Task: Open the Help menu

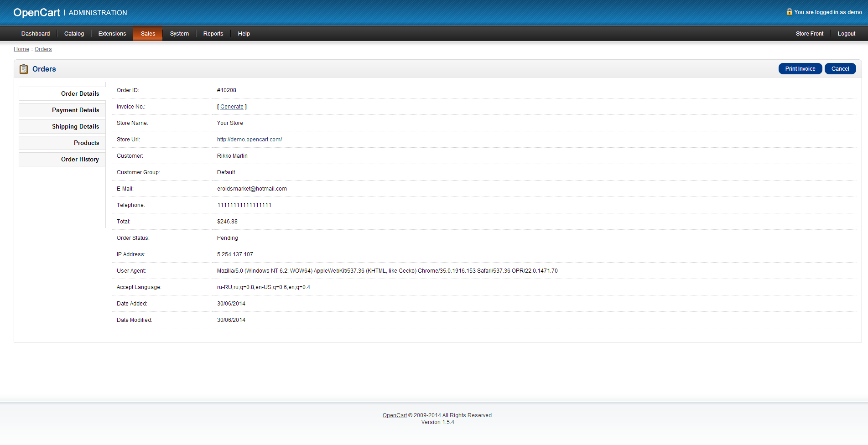Action: (244, 34)
